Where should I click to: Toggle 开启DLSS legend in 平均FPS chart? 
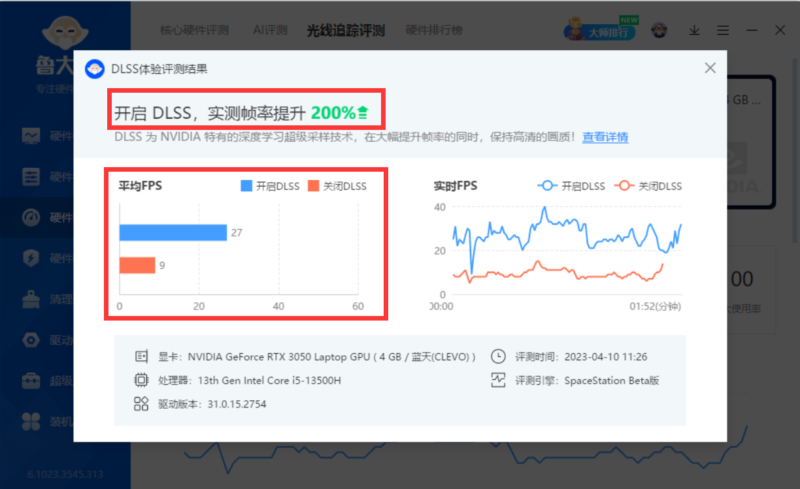(270, 186)
